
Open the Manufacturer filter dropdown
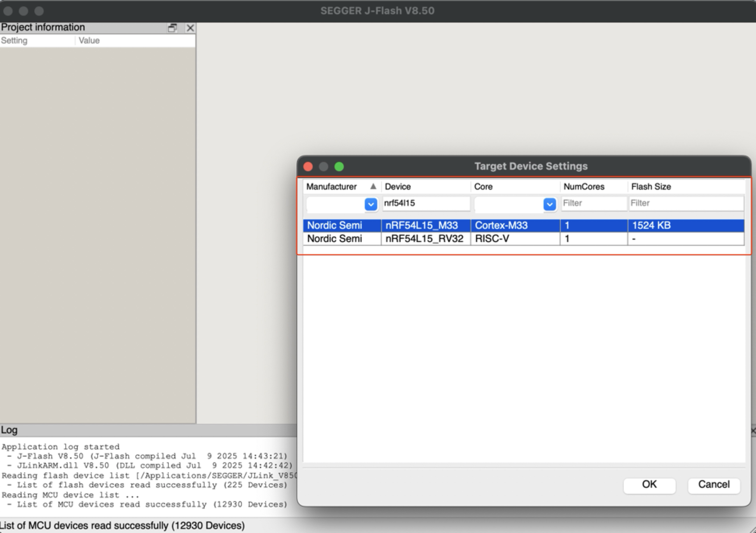tap(371, 204)
